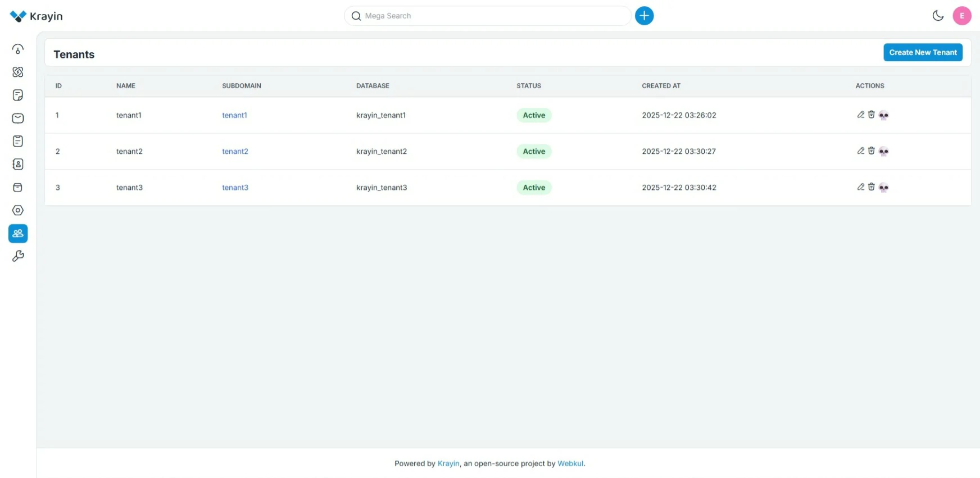Open the Leads icon in sidebar
Screen dimensions: 980x478
click(x=18, y=72)
